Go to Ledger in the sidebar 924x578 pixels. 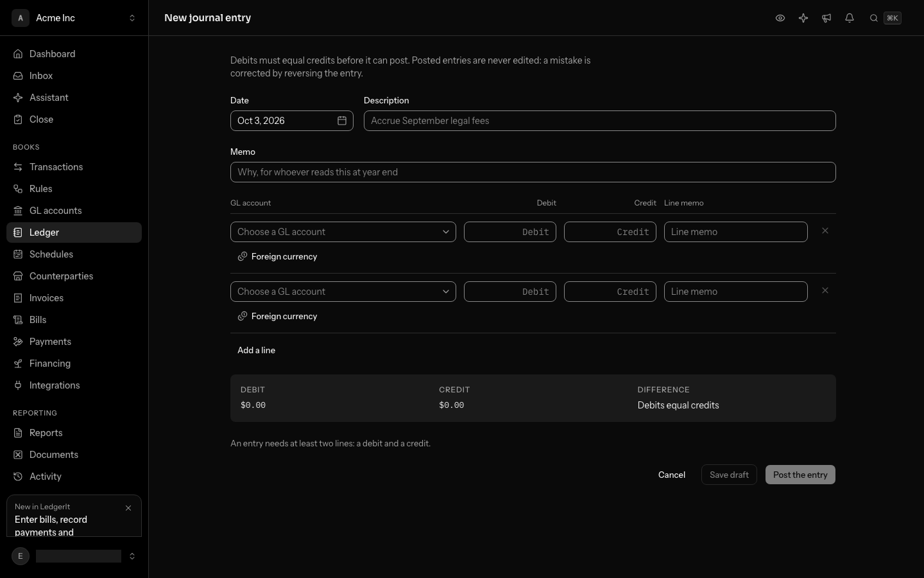click(74, 232)
